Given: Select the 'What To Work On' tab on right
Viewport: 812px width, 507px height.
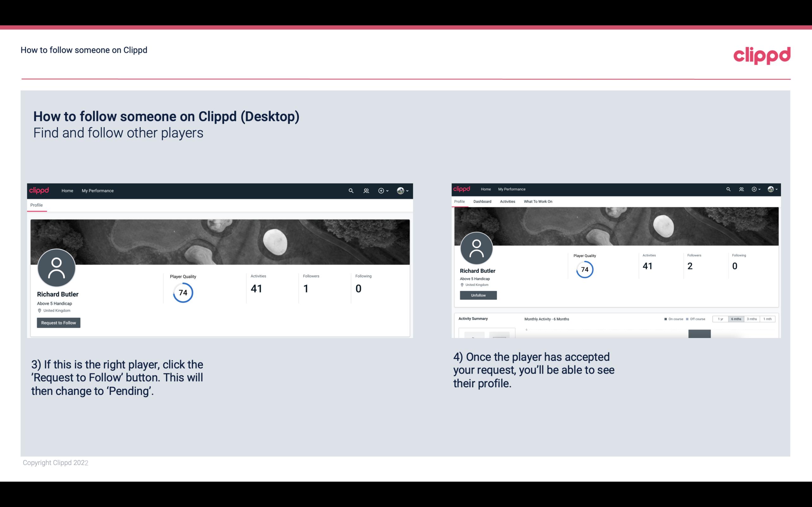Looking at the screenshot, I should (x=537, y=202).
